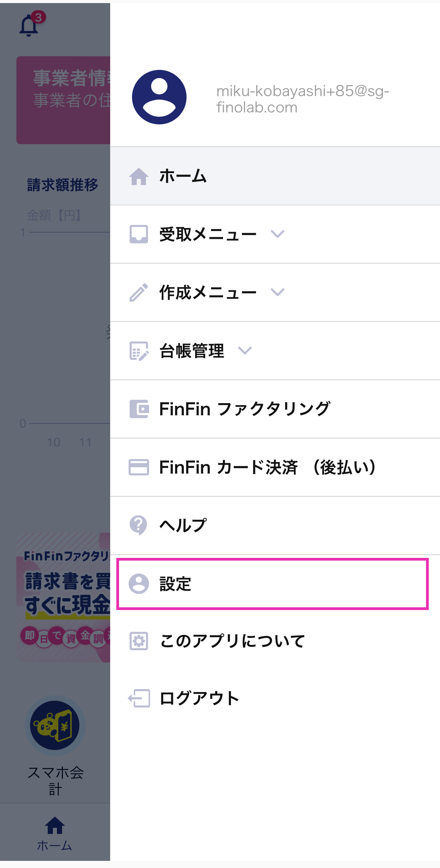The width and height of the screenshot is (440, 868).
Task: Open the スマホ会計 round app shortcut
Action: (x=55, y=726)
